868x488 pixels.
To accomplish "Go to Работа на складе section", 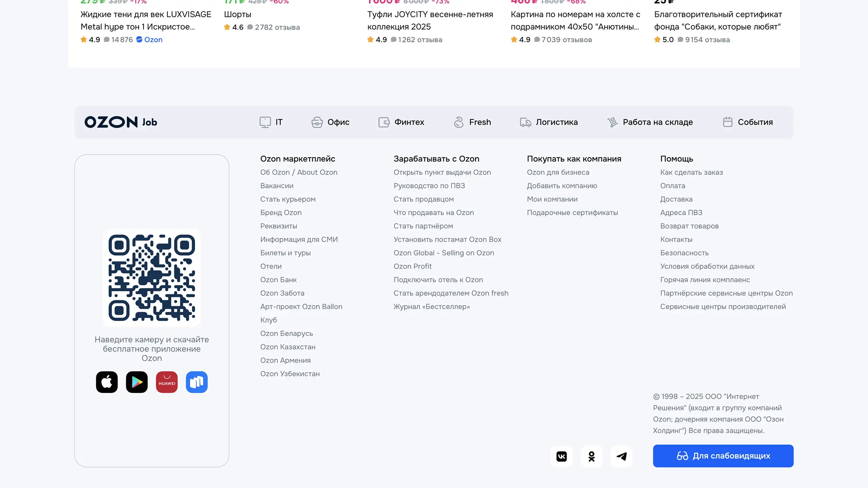I will (x=650, y=122).
